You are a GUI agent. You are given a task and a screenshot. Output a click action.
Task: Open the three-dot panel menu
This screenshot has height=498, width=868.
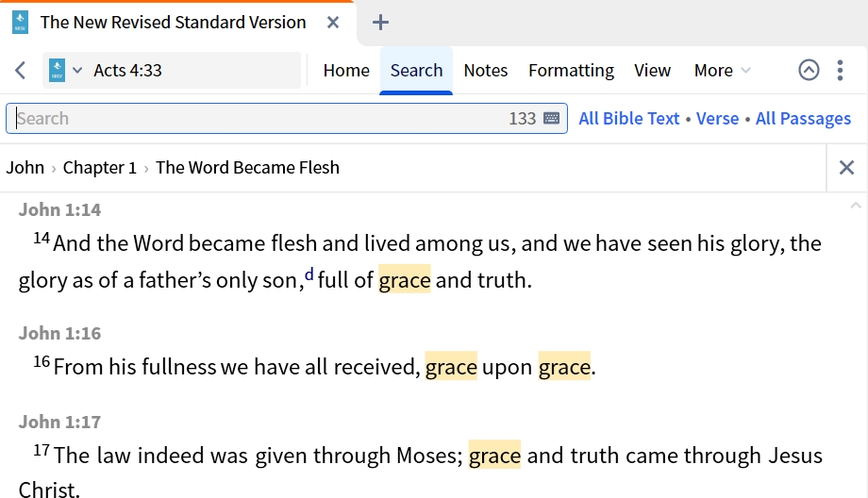click(x=840, y=71)
